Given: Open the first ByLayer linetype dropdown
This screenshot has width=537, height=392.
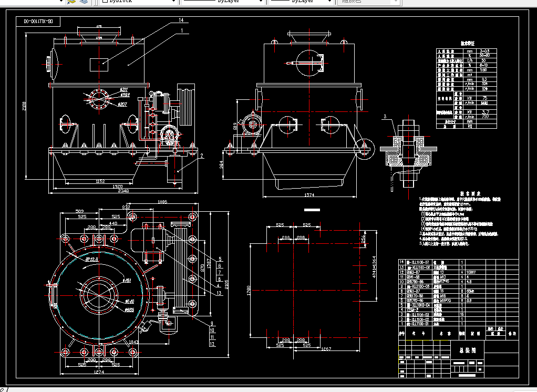Looking at the screenshot, I should (x=223, y=2).
